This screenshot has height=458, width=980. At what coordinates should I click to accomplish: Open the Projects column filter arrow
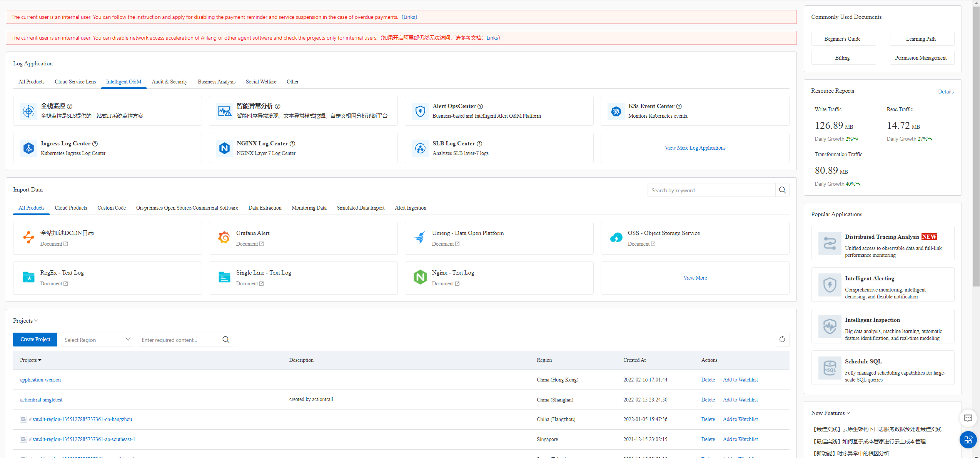(x=40, y=360)
